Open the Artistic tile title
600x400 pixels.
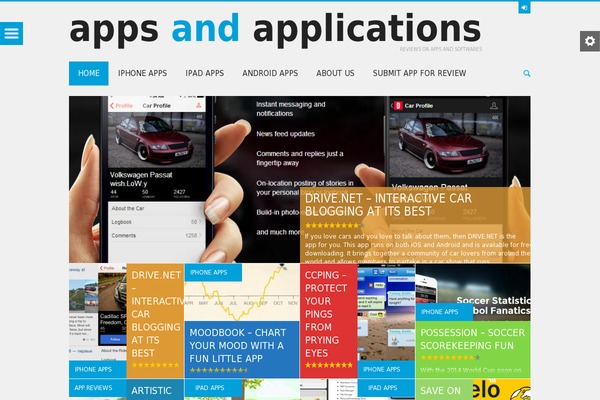(152, 390)
